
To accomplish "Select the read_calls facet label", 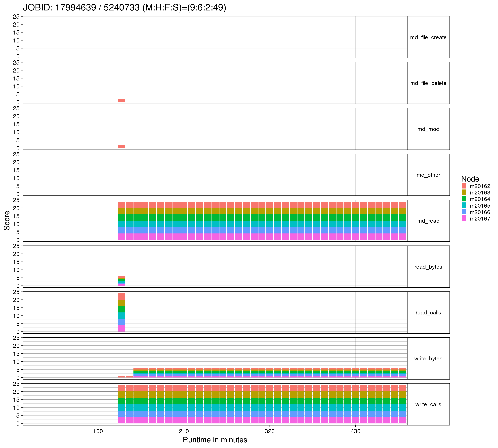I will click(x=428, y=313).
